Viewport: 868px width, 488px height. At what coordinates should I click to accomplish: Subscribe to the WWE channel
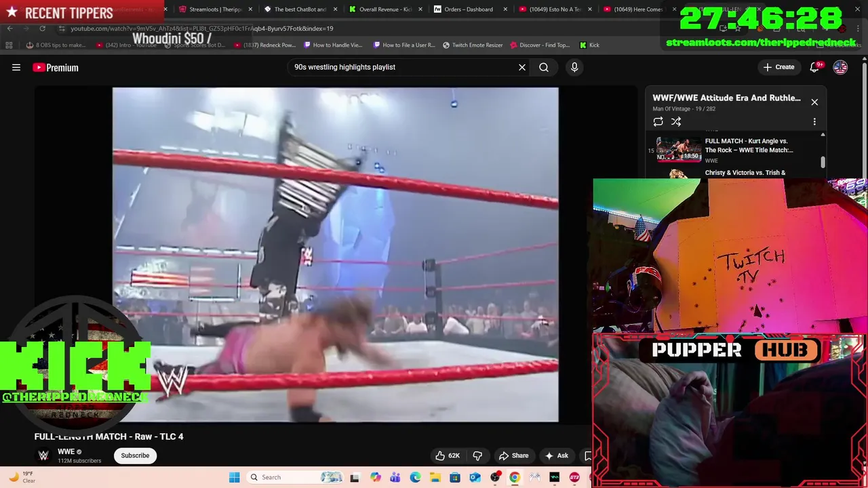pyautogui.click(x=135, y=455)
